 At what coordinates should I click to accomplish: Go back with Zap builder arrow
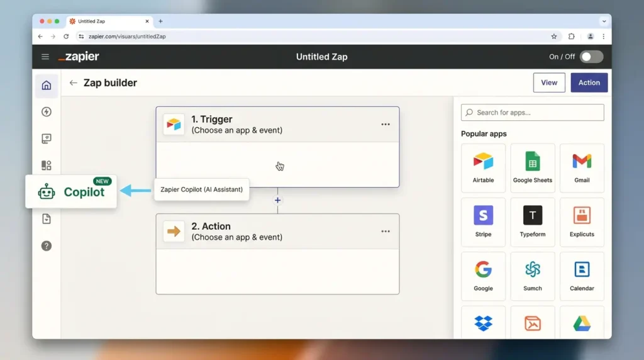74,83
